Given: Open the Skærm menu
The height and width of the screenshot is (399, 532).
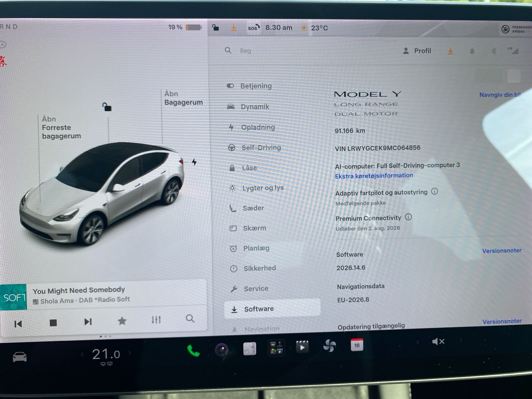Looking at the screenshot, I should pos(248,228).
